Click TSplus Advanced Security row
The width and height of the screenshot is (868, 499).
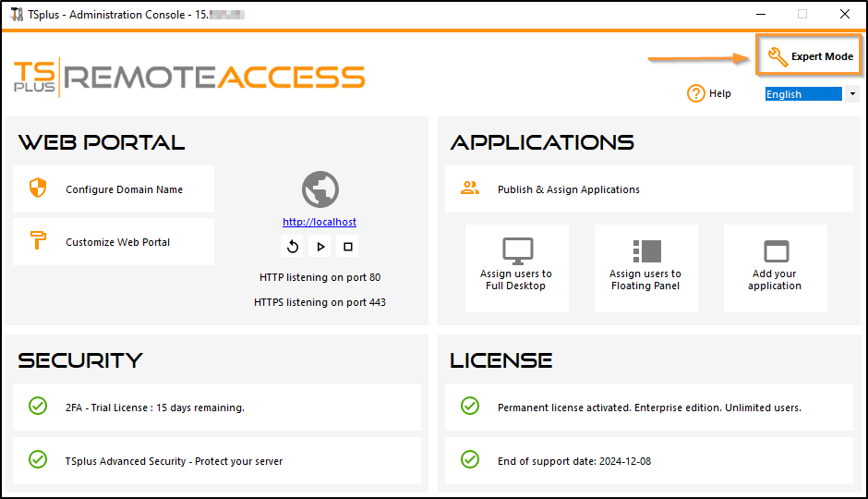coord(218,460)
